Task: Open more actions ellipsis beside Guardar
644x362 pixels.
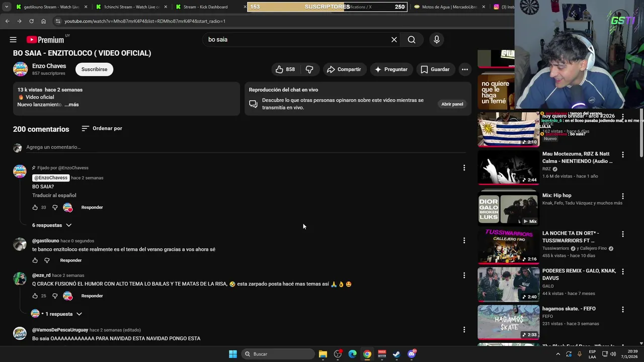Action: 465,69
